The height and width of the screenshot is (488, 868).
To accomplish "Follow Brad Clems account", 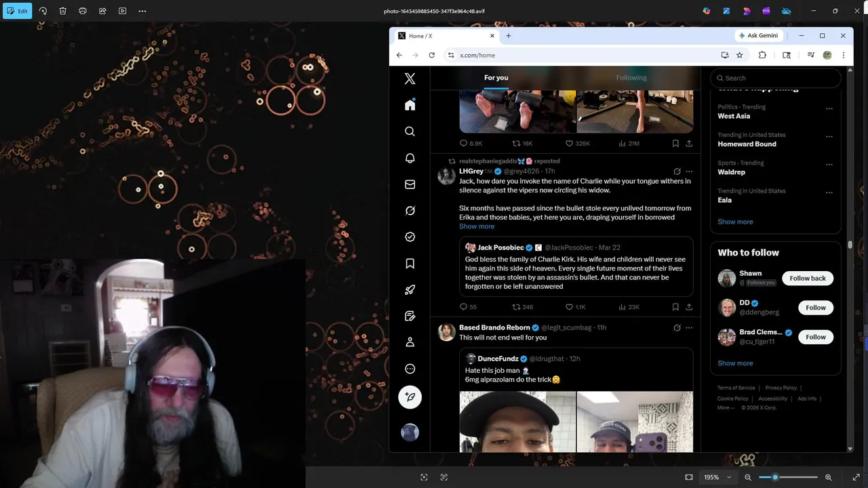I will point(816,337).
